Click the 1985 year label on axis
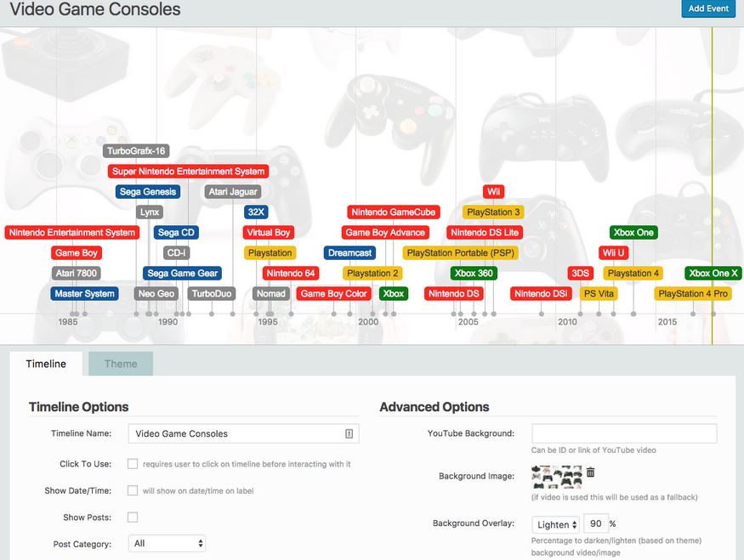744x560 pixels. point(68,322)
